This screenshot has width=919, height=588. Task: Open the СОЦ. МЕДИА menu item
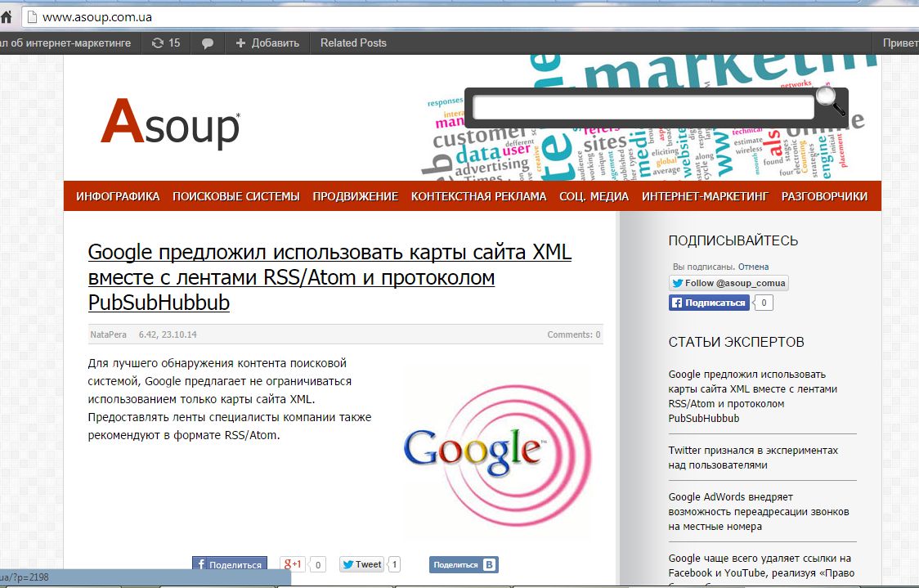[594, 196]
